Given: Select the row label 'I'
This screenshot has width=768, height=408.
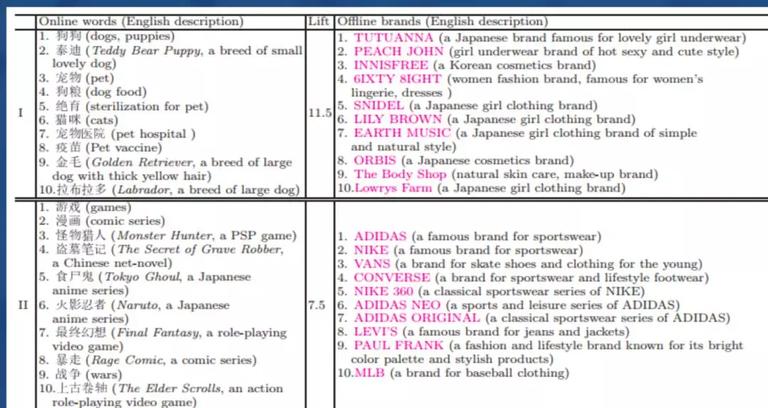Looking at the screenshot, I should (x=21, y=113).
